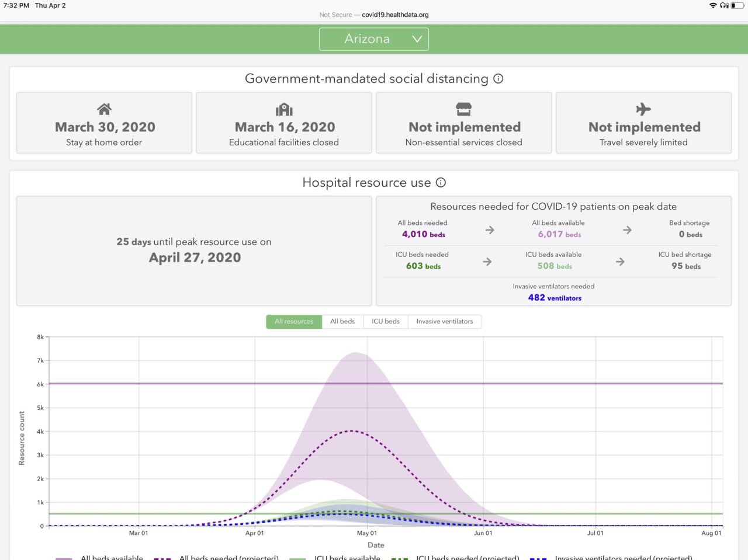The width and height of the screenshot is (748, 560).
Task: Toggle All beds needed (projected) legend entry
Action: tap(216, 558)
